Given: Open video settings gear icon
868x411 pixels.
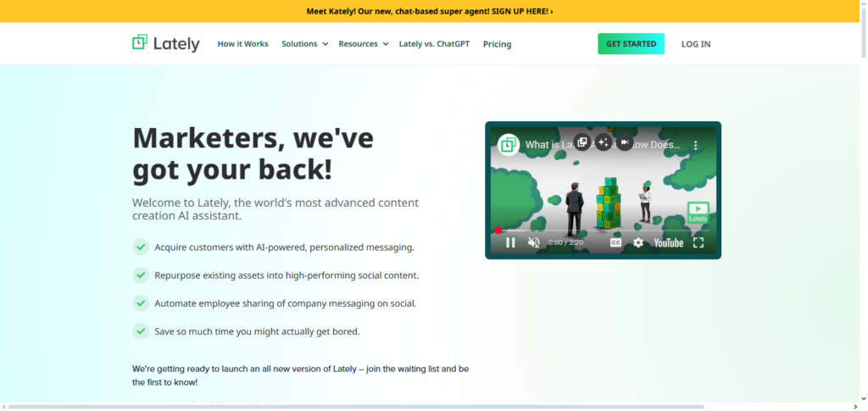Looking at the screenshot, I should pyautogui.click(x=638, y=242).
